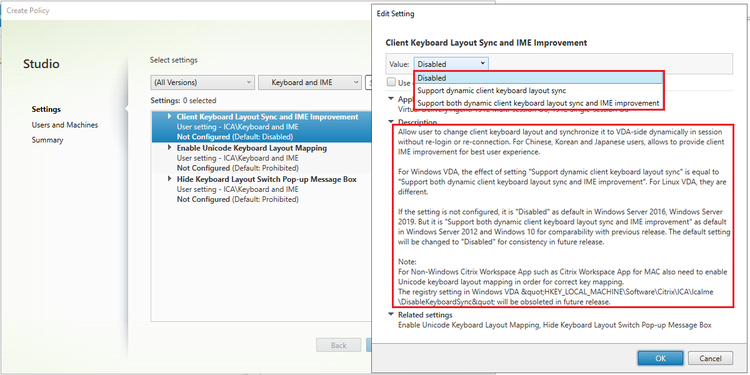This screenshot has height=375, width=750.
Task: Click the Edit Setting dialog title
Action: click(x=396, y=14)
